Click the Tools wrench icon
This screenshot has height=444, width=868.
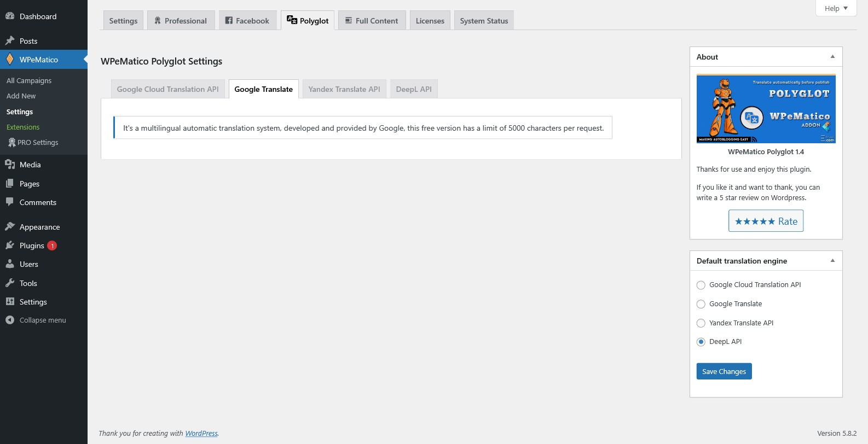point(10,283)
